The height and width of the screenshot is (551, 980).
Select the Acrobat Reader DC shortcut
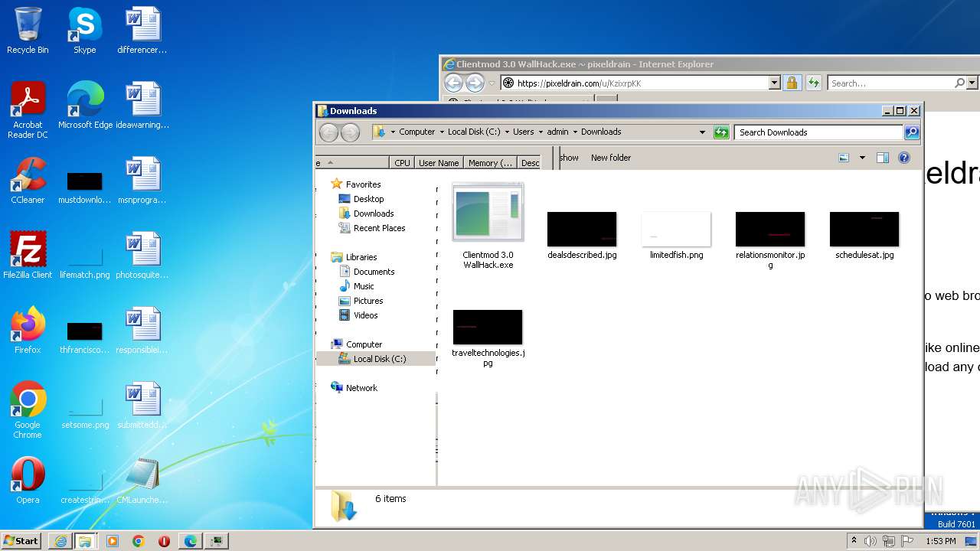28,110
